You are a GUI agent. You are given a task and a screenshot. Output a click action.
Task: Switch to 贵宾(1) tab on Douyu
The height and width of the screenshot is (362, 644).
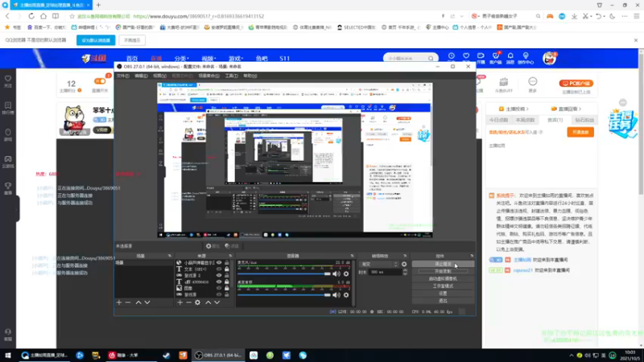pos(555,120)
